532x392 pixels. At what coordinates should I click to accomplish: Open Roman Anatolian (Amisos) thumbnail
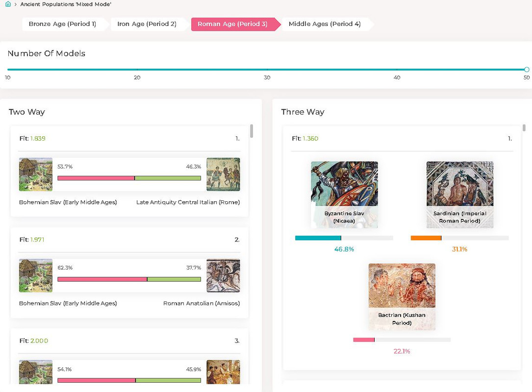coord(223,275)
